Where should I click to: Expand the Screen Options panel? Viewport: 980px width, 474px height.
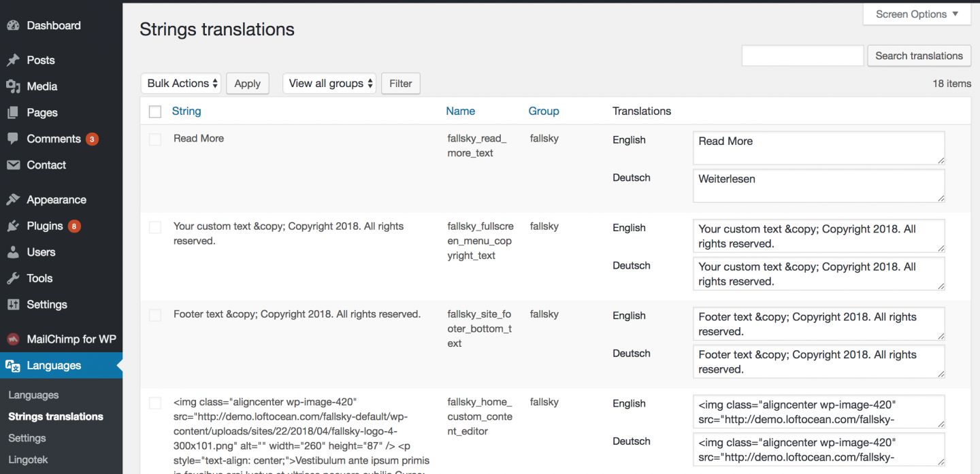[916, 14]
